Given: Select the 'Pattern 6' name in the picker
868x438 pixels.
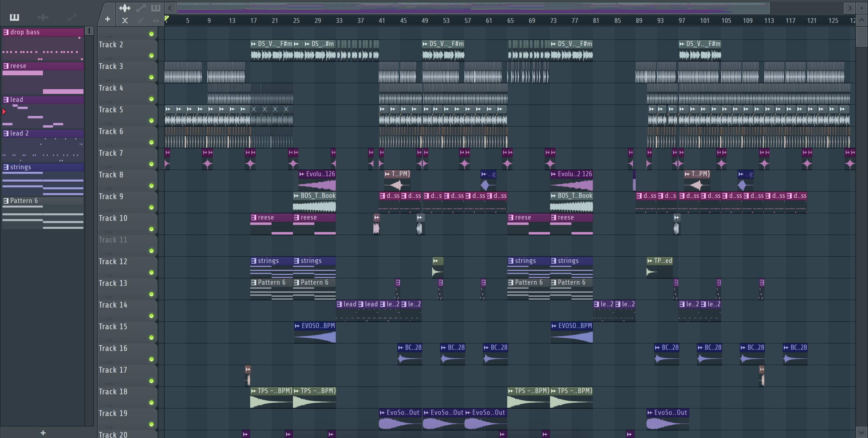Looking at the screenshot, I should click(24, 201).
